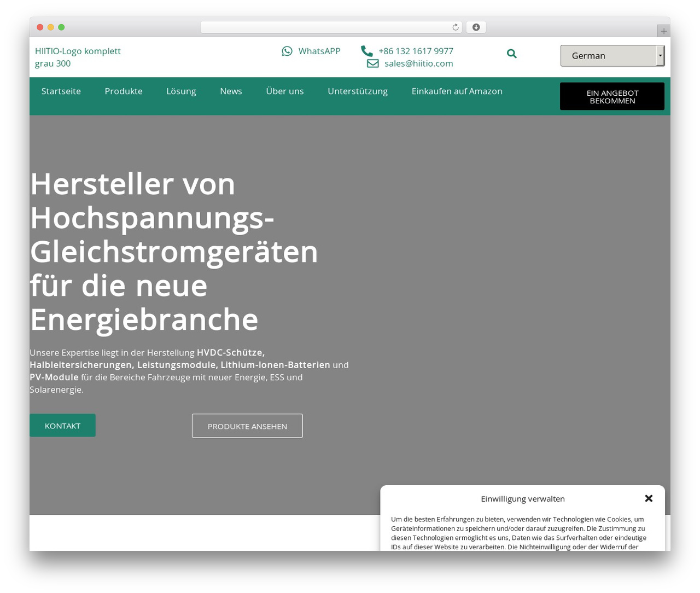Click the browser download arrow icon

[476, 27]
